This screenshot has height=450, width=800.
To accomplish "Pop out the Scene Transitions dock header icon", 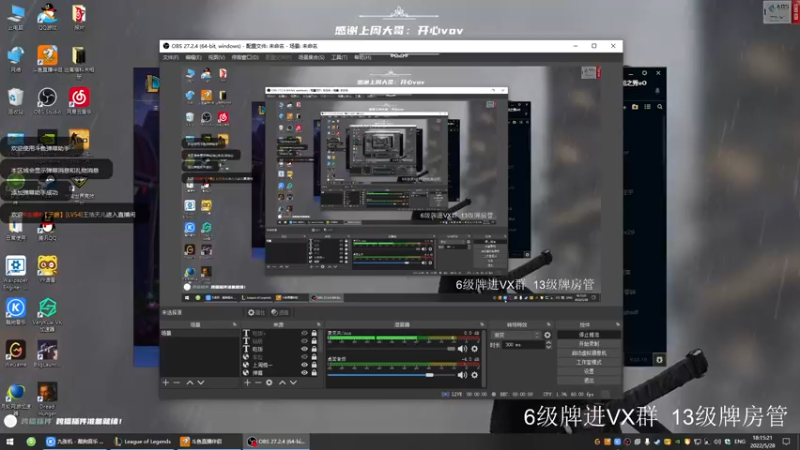I will click(549, 324).
